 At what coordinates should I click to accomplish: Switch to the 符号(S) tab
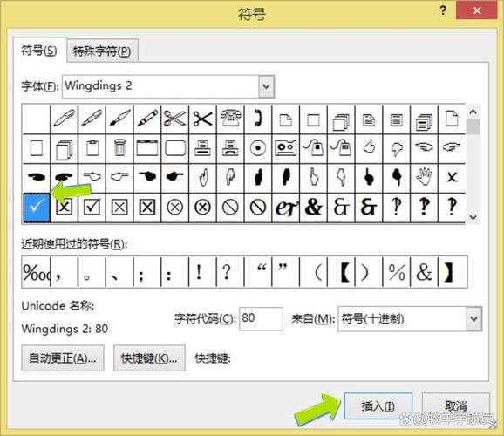tap(39, 51)
